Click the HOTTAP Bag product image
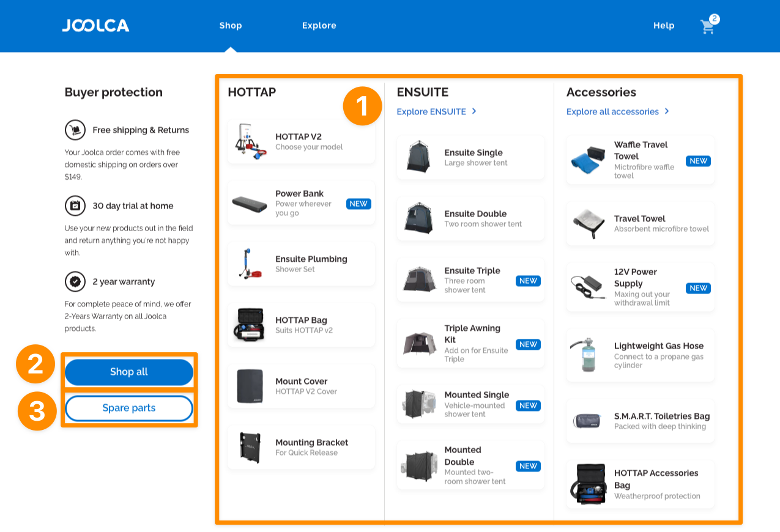This screenshot has width=780, height=532. click(250, 325)
